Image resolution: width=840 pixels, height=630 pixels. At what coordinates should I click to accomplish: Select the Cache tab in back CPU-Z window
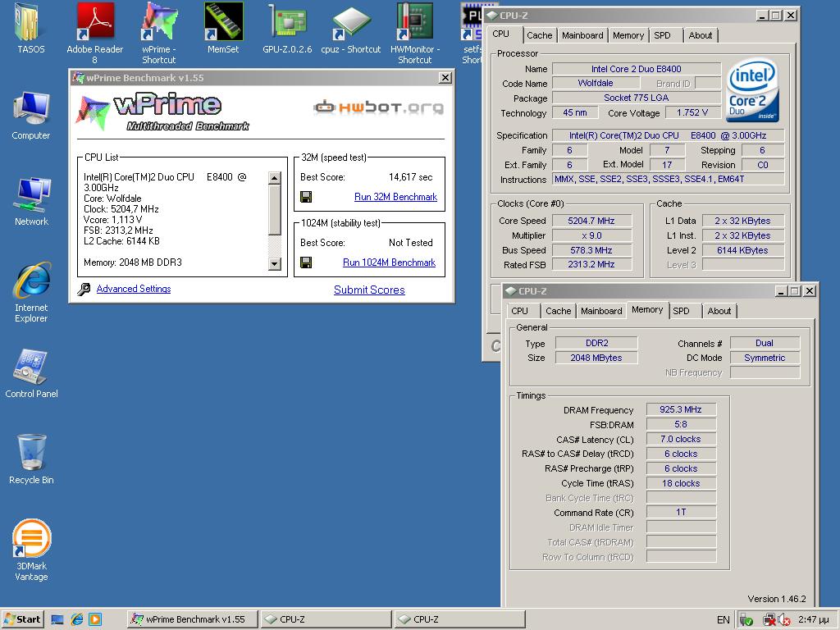pos(540,35)
